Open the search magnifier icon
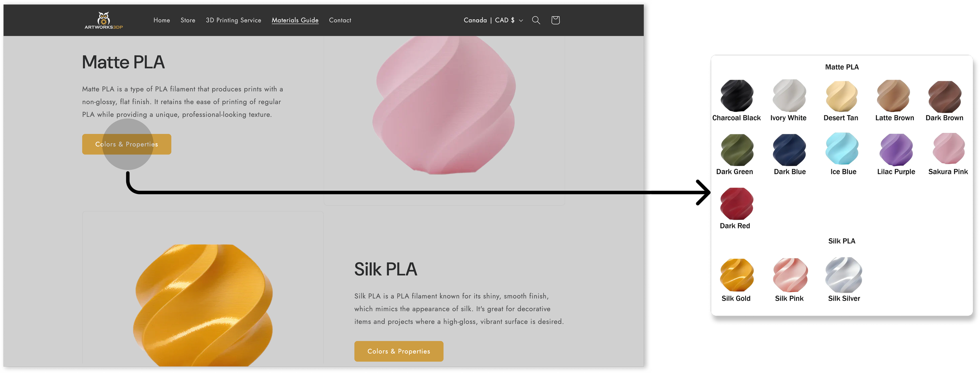 click(x=536, y=20)
